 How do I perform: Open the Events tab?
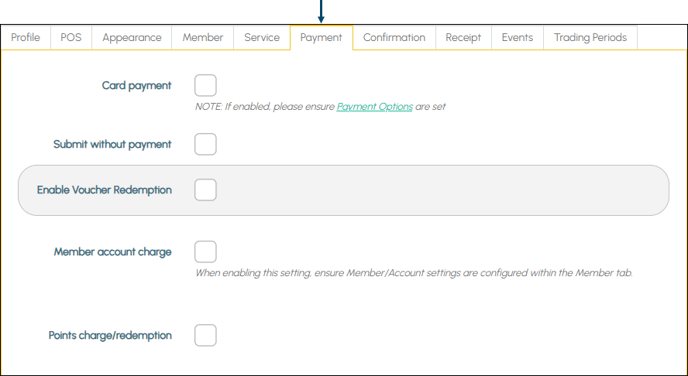tap(517, 38)
